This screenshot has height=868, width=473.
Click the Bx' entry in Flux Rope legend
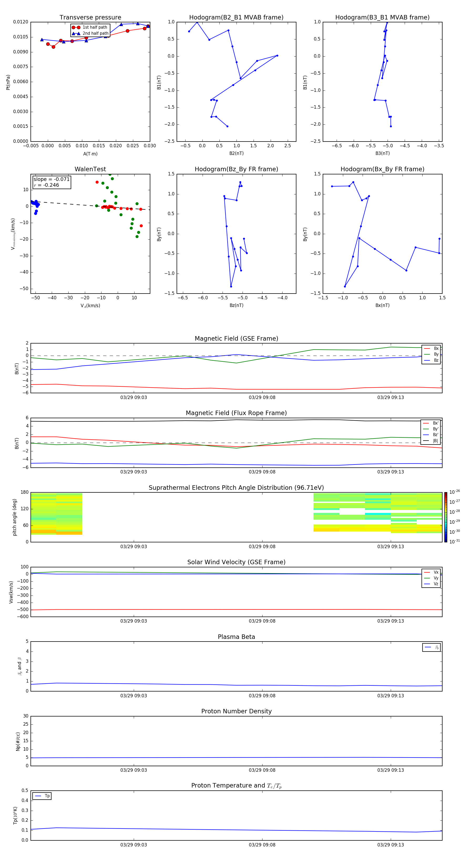point(431,423)
